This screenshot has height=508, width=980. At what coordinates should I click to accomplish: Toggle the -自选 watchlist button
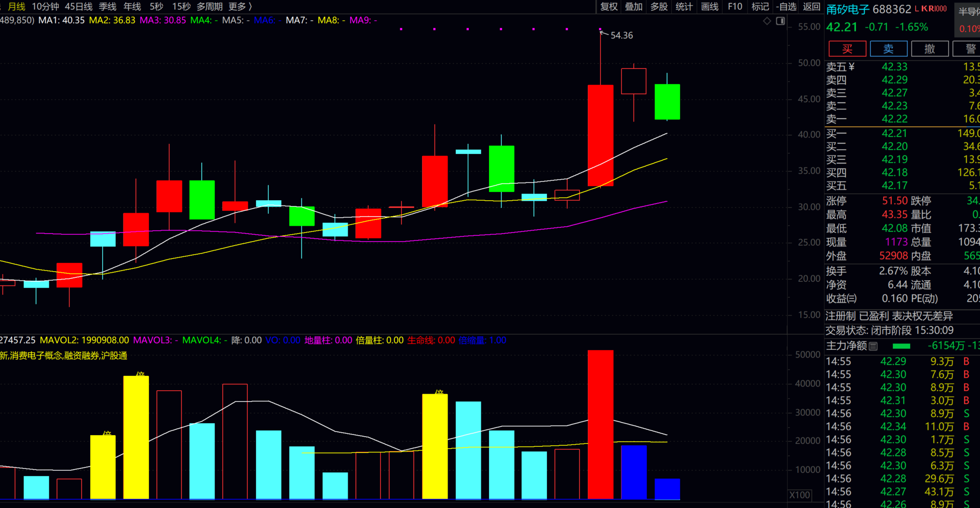[x=786, y=7]
